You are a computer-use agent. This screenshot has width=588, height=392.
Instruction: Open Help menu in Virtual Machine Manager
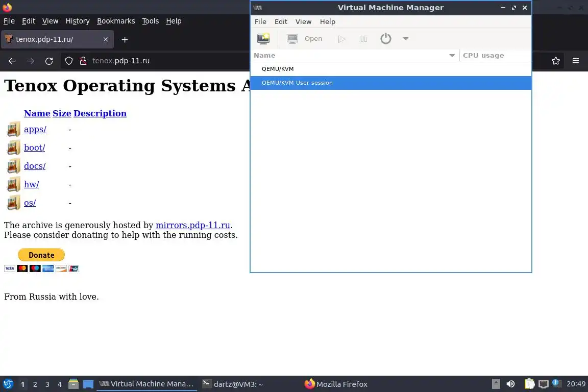[327, 22]
